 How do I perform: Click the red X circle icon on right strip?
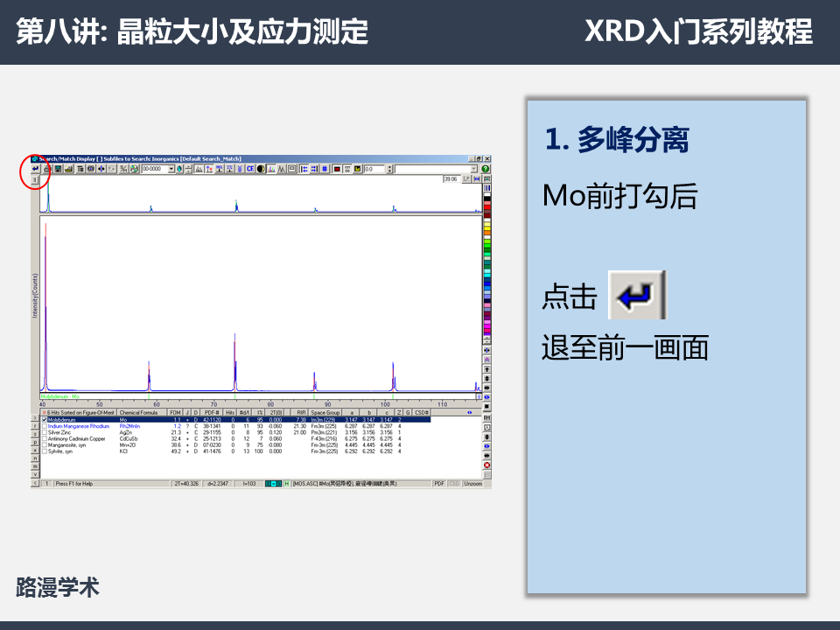point(487,465)
